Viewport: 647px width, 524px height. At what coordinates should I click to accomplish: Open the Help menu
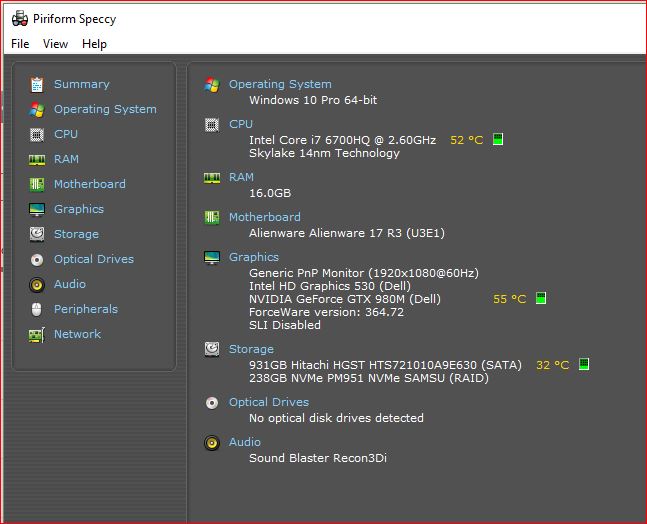coord(94,44)
